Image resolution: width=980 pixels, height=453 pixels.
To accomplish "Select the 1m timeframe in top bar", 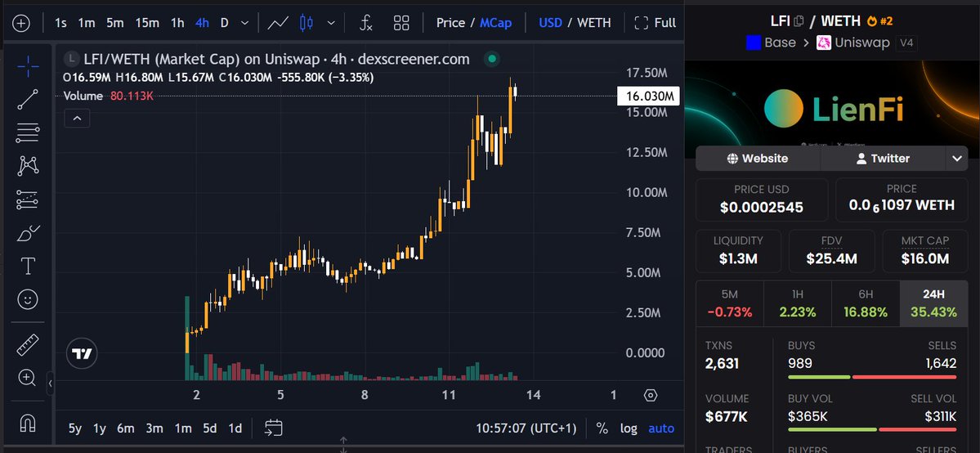I will (87, 23).
